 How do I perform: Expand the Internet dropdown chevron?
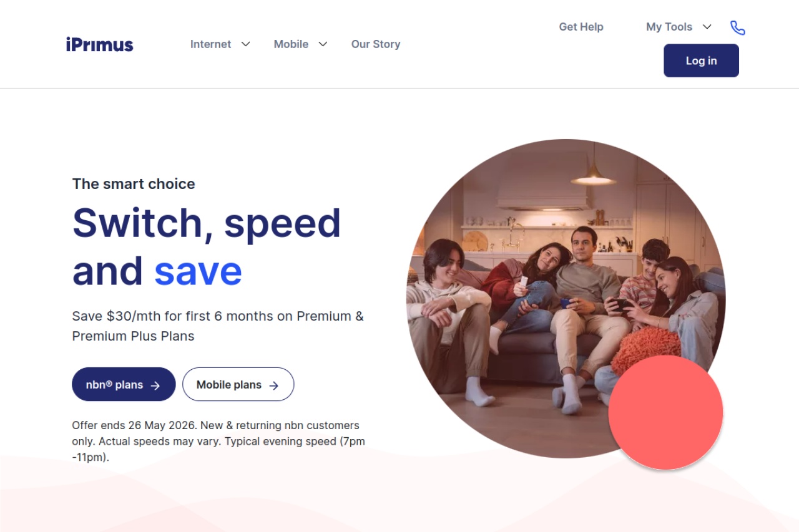[x=246, y=44]
